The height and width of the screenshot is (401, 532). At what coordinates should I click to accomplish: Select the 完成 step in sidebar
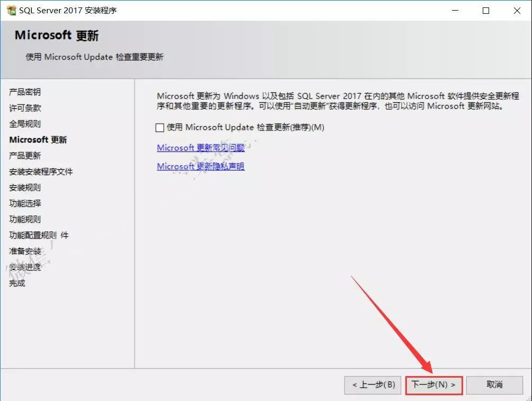pos(17,283)
